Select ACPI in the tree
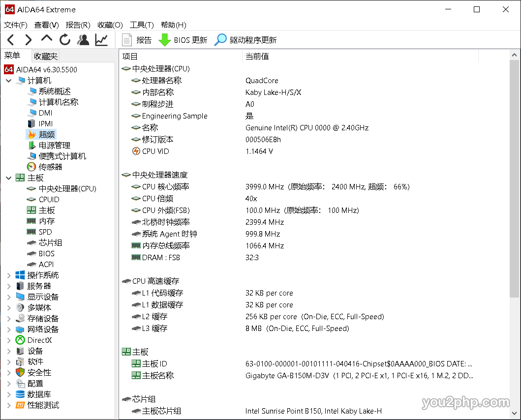 point(46,265)
